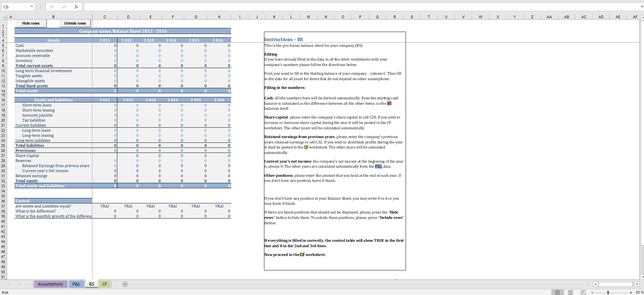
Task: Click the Unhide rows button
Action: pyautogui.click(x=75, y=23)
